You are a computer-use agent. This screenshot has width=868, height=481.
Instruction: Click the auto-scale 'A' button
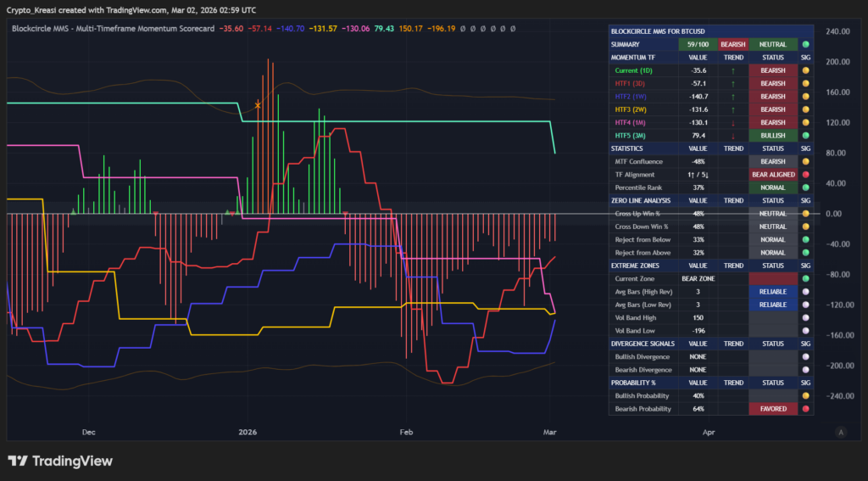click(x=840, y=432)
